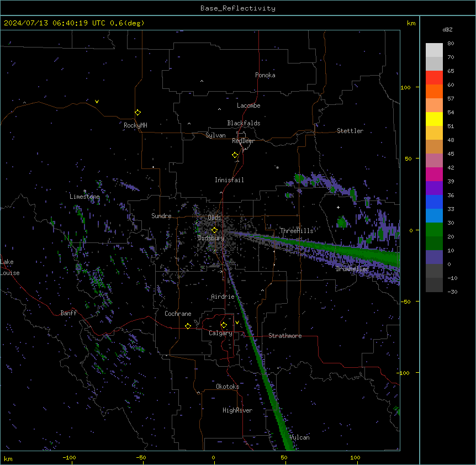Click the Olds town label
Screen dimensions: 476x465
(x=214, y=218)
